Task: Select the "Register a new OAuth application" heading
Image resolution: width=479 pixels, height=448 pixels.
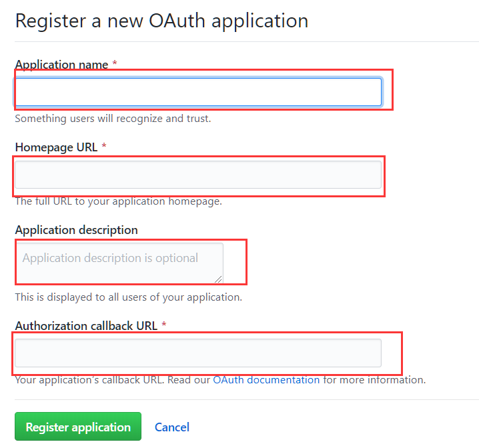Action: (x=161, y=21)
